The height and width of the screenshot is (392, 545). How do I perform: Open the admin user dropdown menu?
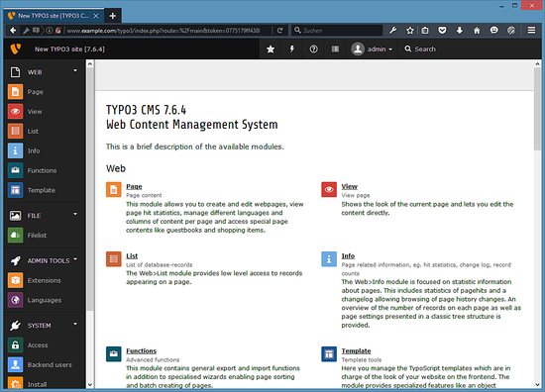(372, 49)
